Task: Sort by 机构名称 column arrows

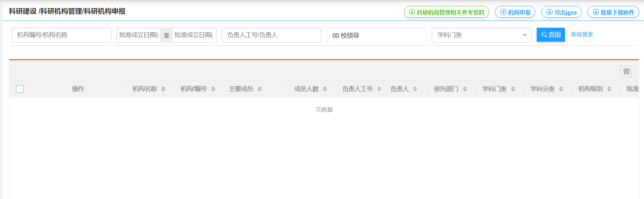Action: [163, 89]
